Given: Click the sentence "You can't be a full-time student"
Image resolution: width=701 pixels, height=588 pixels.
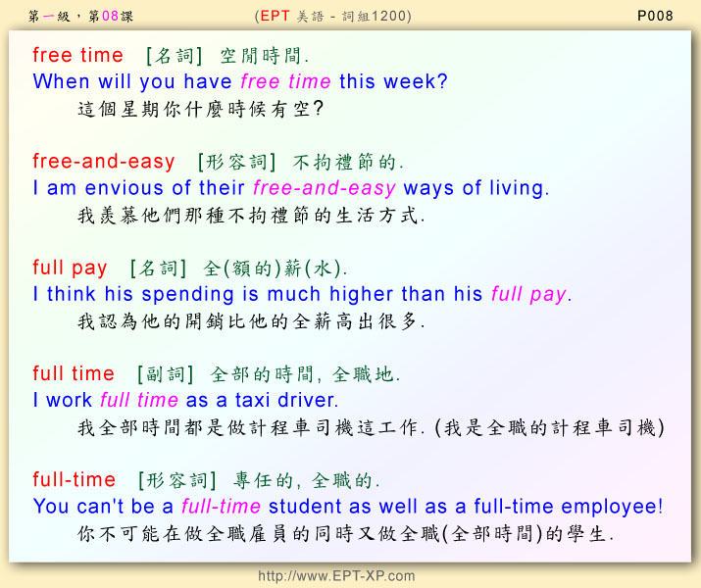Looking at the screenshot, I should [x=348, y=507].
